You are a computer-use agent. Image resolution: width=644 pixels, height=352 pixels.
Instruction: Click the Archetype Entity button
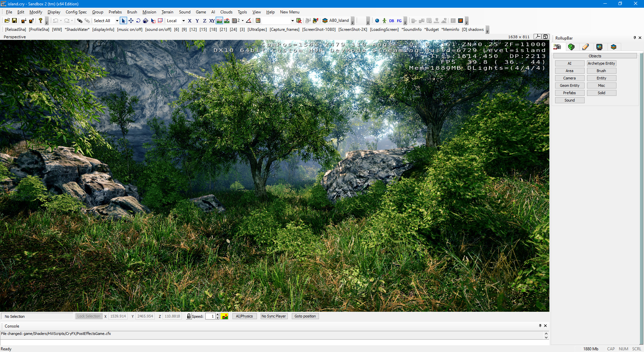(601, 63)
